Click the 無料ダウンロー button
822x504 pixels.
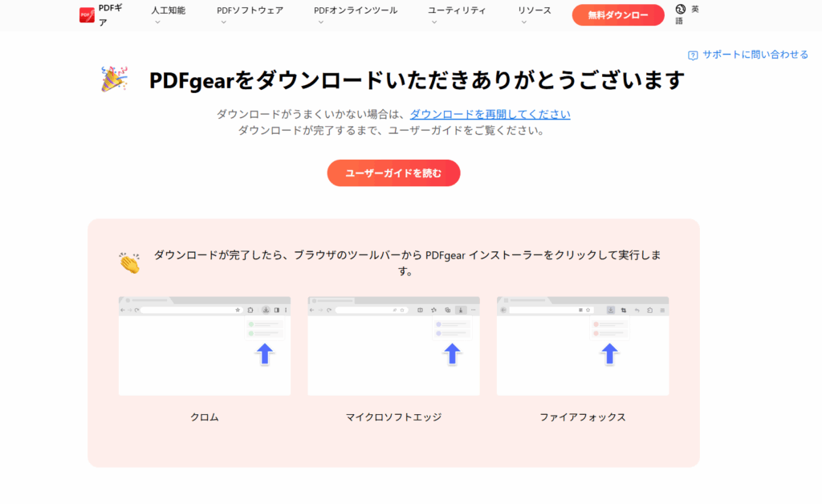coord(618,15)
